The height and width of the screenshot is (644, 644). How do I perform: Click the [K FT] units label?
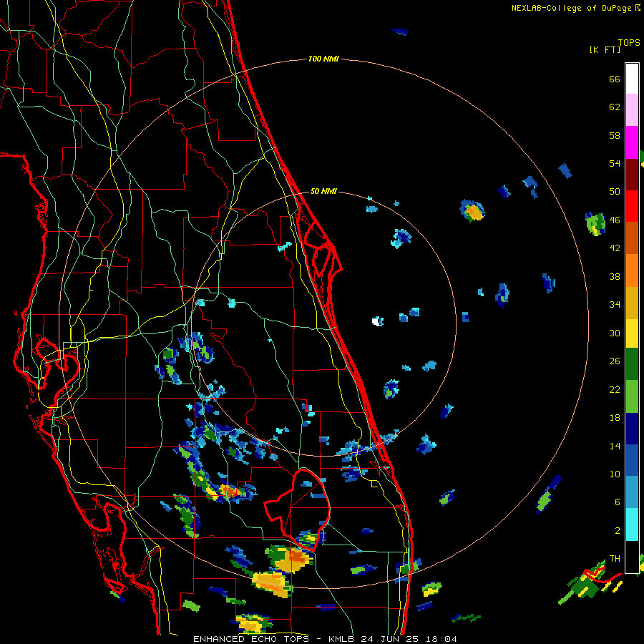point(605,49)
